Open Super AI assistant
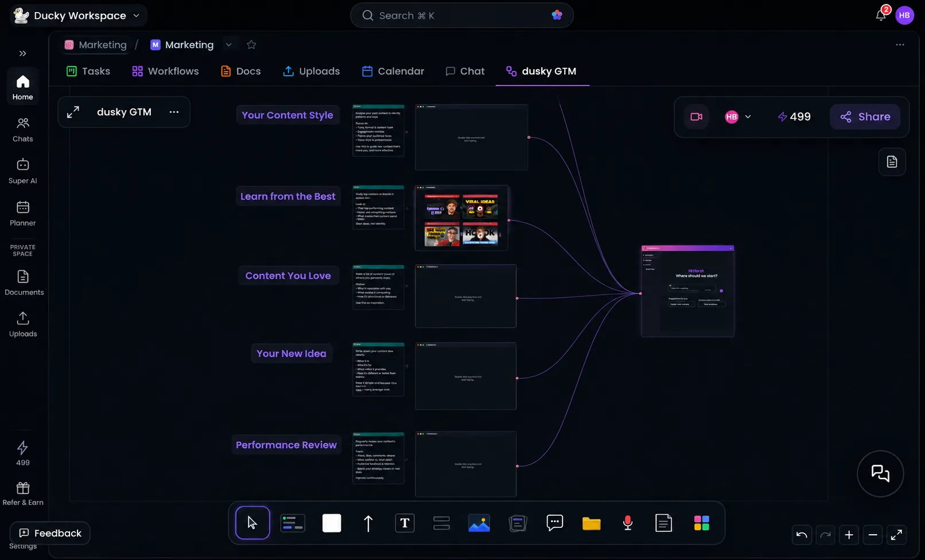The width and height of the screenshot is (925, 560). click(23, 172)
